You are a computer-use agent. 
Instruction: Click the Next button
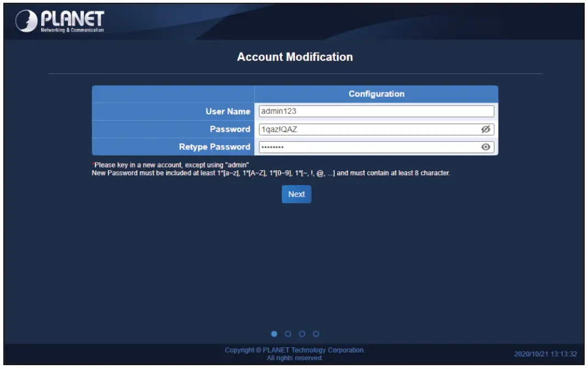click(x=295, y=194)
